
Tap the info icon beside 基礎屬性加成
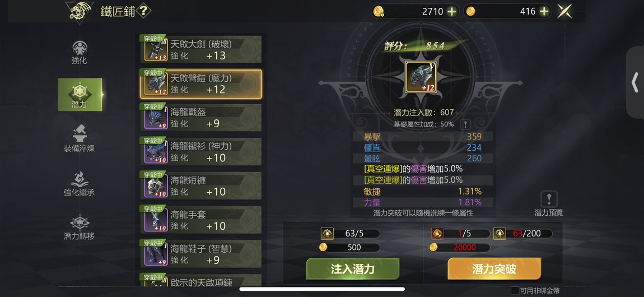coord(465,124)
